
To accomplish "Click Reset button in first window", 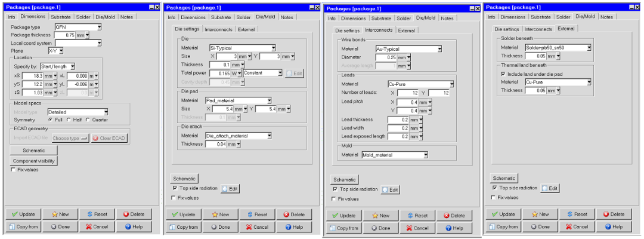I will pos(97,215).
